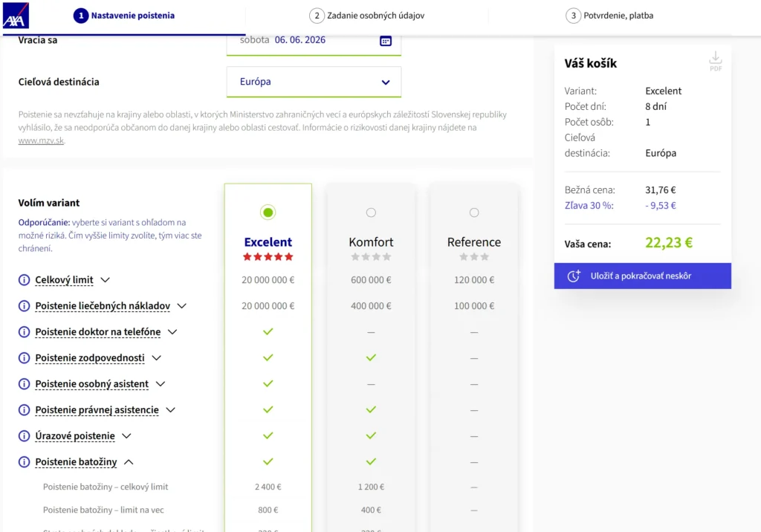The image size is (761, 532).
Task: Click the Komfort variant title
Action: 371,241
